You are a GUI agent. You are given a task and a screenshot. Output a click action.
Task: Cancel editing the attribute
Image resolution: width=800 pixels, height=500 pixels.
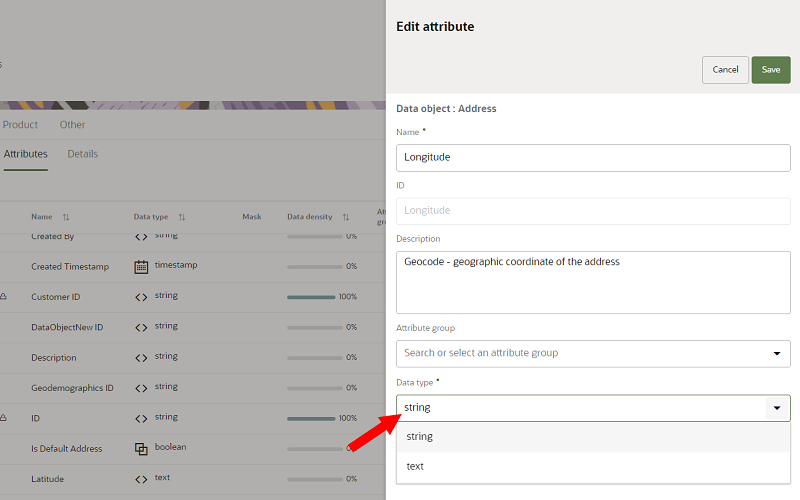(725, 70)
